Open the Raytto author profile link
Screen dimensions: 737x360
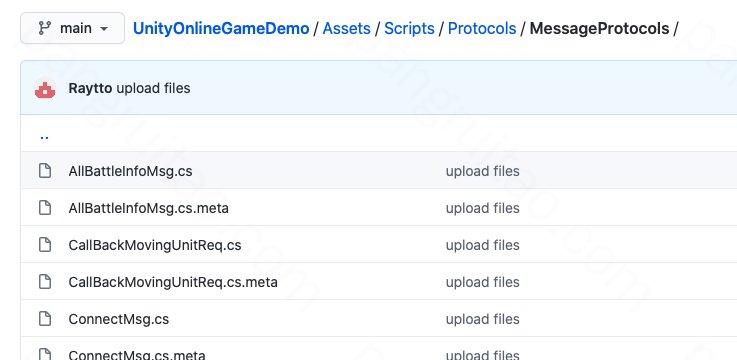[x=90, y=88]
